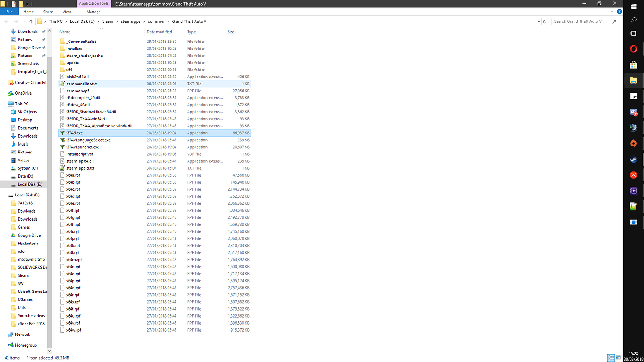Viewport: 644px width, 362px height.
Task: Open Steam from the taskbar
Action: point(633,160)
